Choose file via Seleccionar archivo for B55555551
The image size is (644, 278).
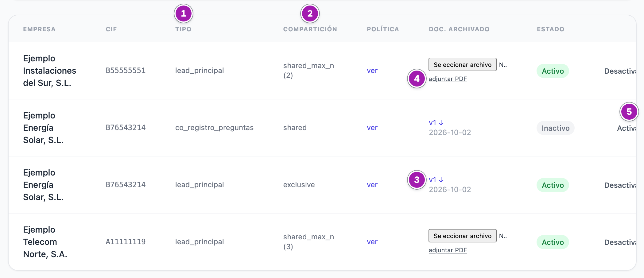click(463, 64)
